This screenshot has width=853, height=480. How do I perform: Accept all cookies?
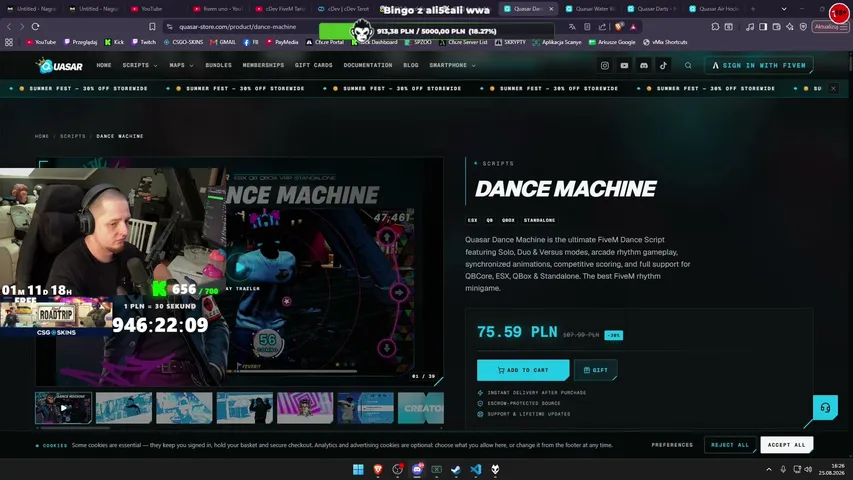(787, 445)
